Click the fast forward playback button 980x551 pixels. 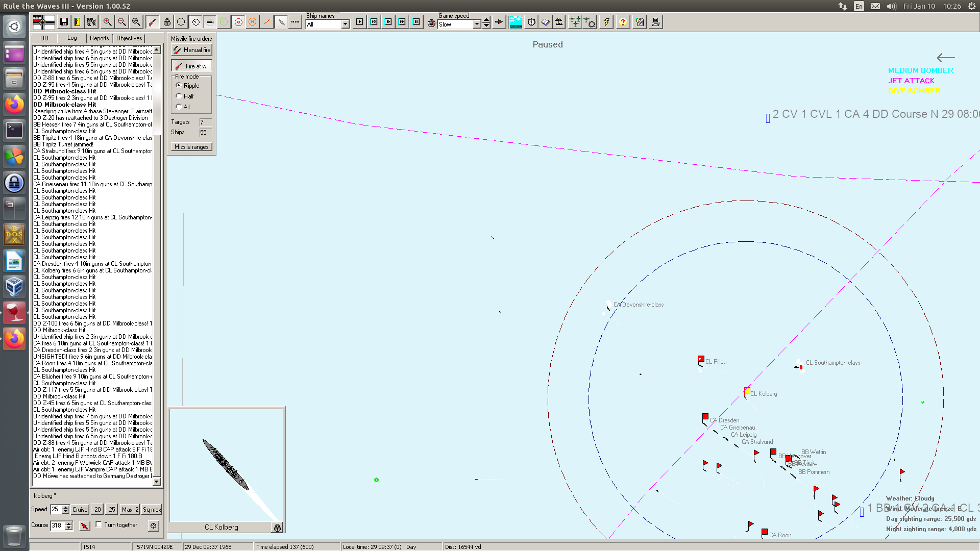pos(402,22)
